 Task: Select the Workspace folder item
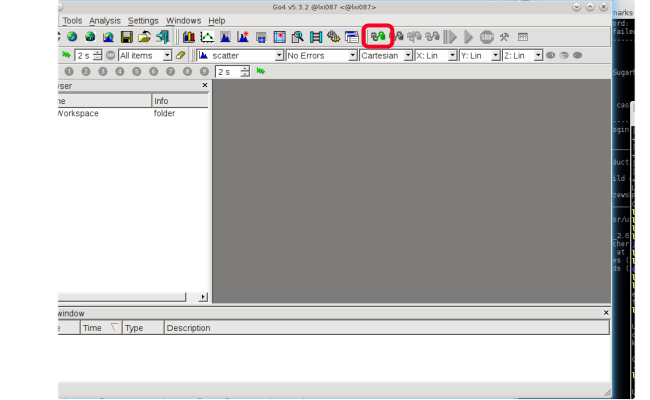pos(77,114)
